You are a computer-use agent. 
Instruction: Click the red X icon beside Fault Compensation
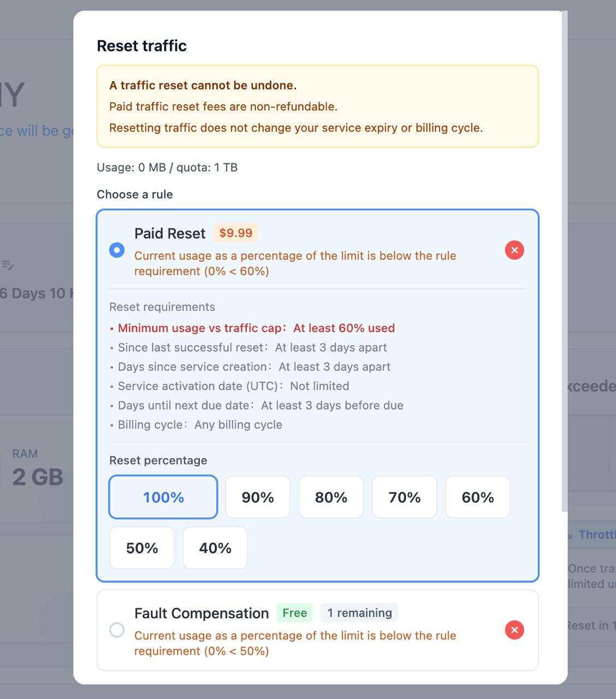(x=514, y=630)
